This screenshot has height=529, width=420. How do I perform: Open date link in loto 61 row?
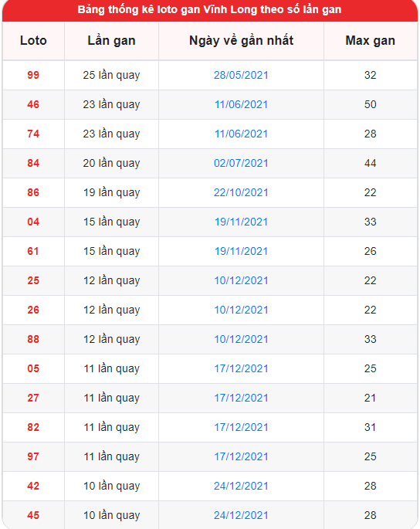(241, 251)
